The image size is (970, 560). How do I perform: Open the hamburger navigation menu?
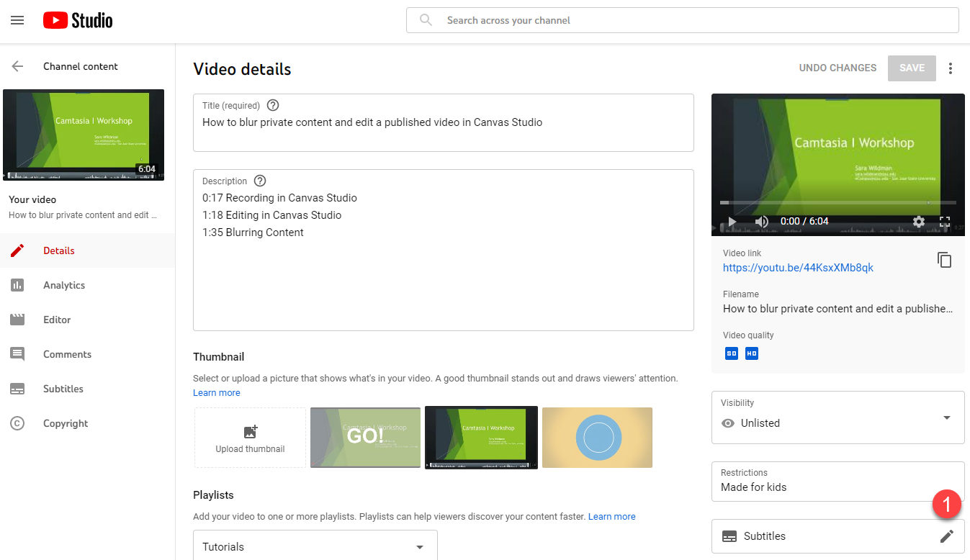tap(17, 20)
